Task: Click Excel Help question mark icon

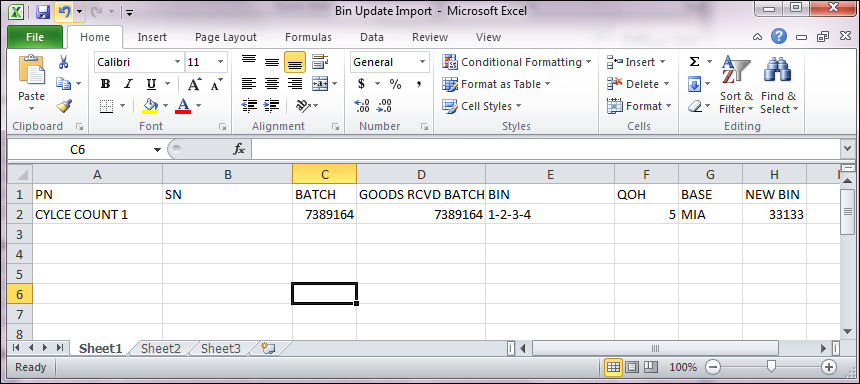Action: click(x=779, y=37)
